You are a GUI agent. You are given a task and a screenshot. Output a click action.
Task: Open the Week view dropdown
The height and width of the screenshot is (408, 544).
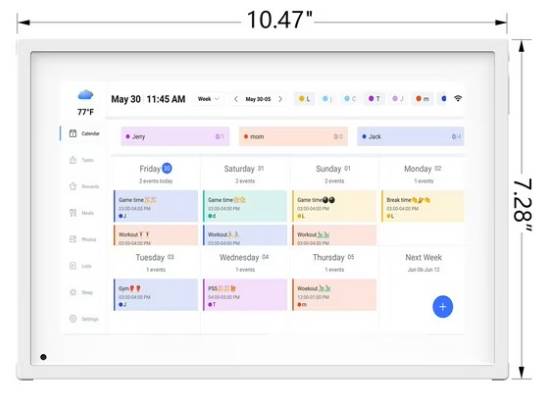coord(209,99)
